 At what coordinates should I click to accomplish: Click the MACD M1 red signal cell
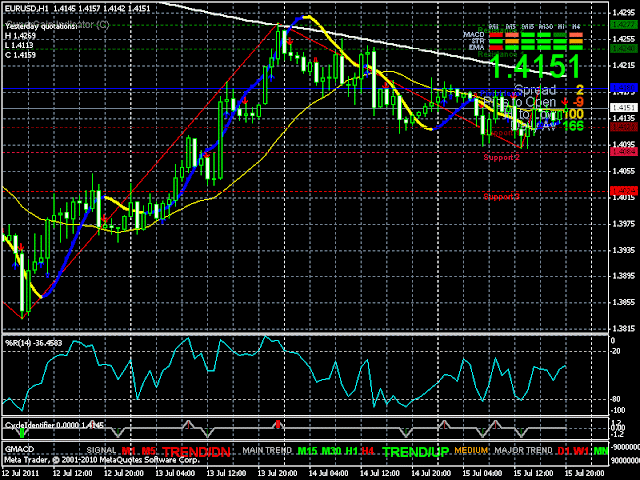[x=496, y=35]
